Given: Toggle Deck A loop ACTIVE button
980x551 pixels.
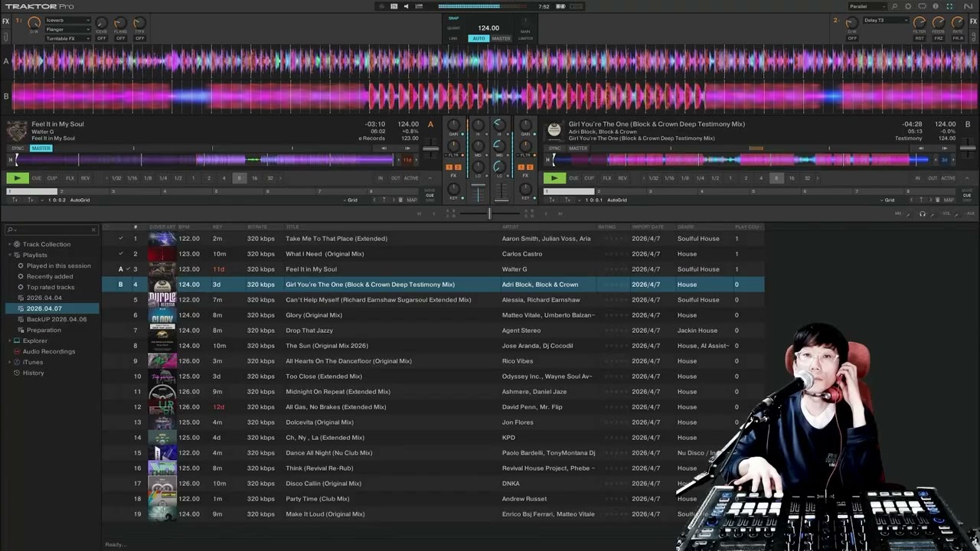Looking at the screenshot, I should click(411, 178).
